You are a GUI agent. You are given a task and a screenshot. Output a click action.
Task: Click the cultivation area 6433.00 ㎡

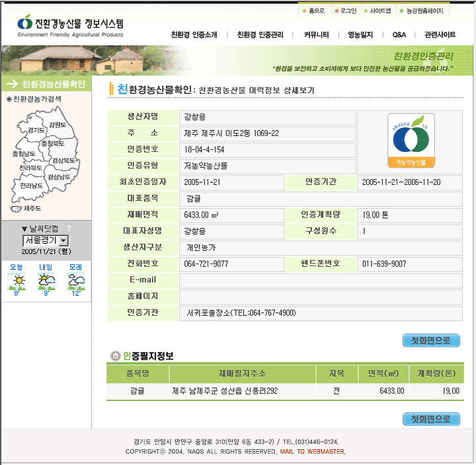(201, 215)
